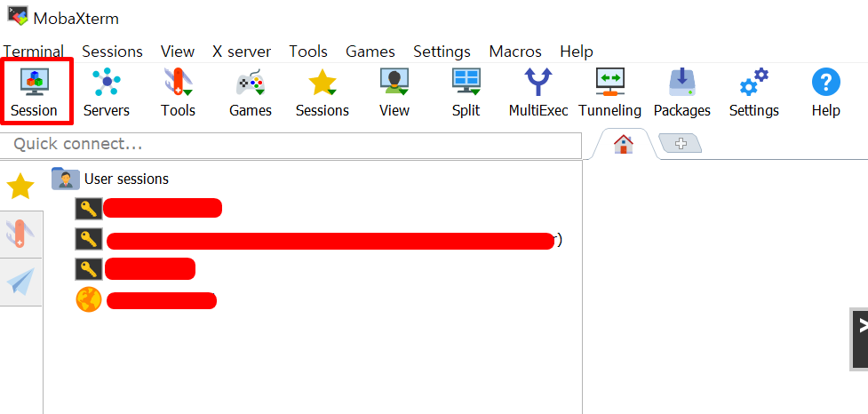
Task: Open the X server menu
Action: 242,52
